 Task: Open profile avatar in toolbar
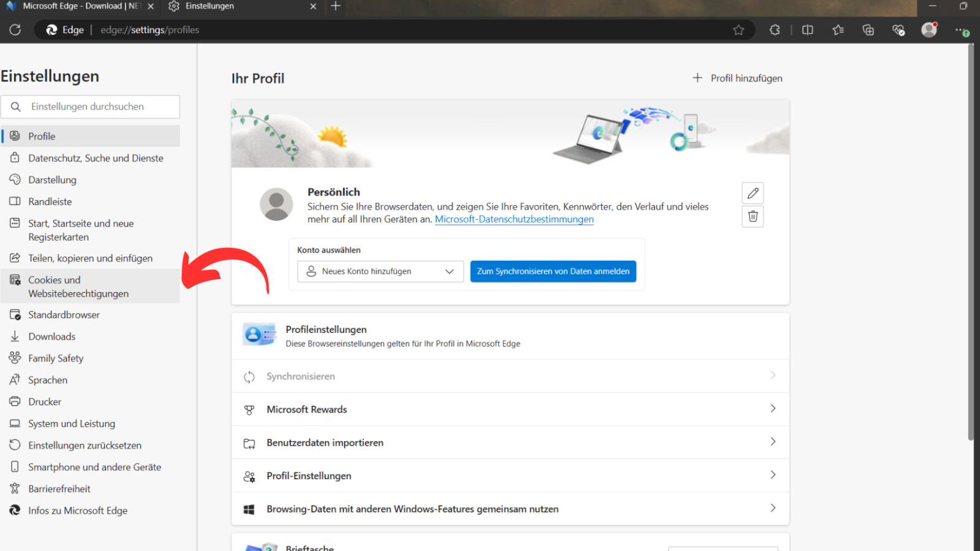930,29
